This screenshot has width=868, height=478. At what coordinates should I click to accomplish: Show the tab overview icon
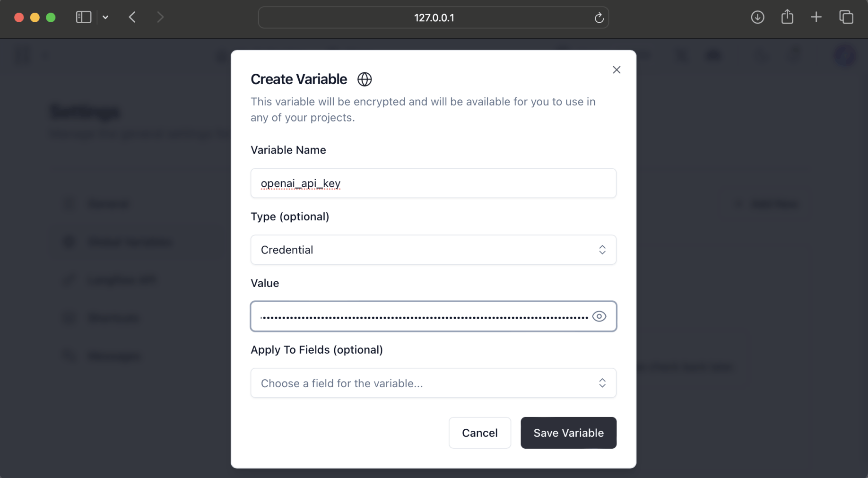click(x=846, y=17)
